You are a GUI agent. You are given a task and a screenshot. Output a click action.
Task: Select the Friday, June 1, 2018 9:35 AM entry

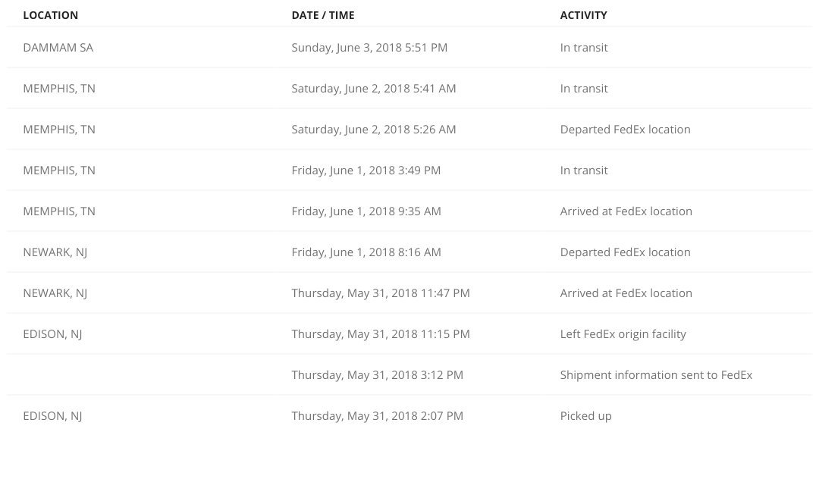tap(366, 211)
